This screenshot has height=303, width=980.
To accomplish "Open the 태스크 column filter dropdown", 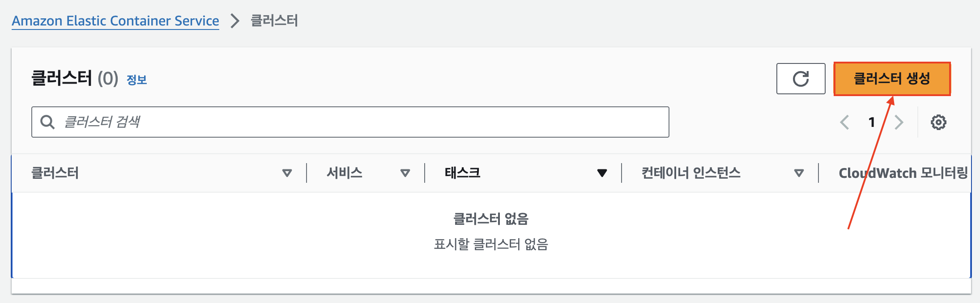I will pos(602,173).
